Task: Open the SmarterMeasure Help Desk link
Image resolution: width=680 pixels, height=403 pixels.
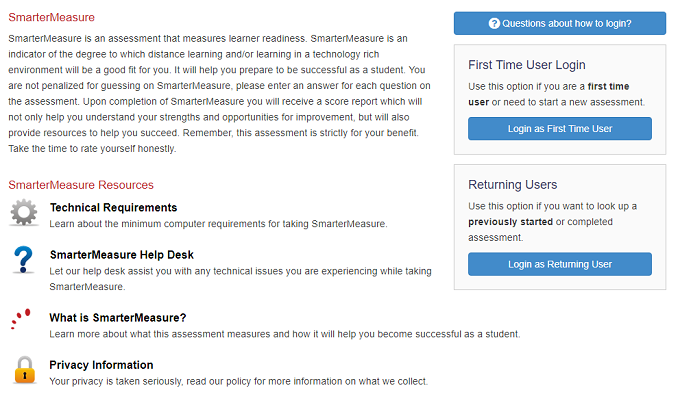Action: (x=121, y=255)
